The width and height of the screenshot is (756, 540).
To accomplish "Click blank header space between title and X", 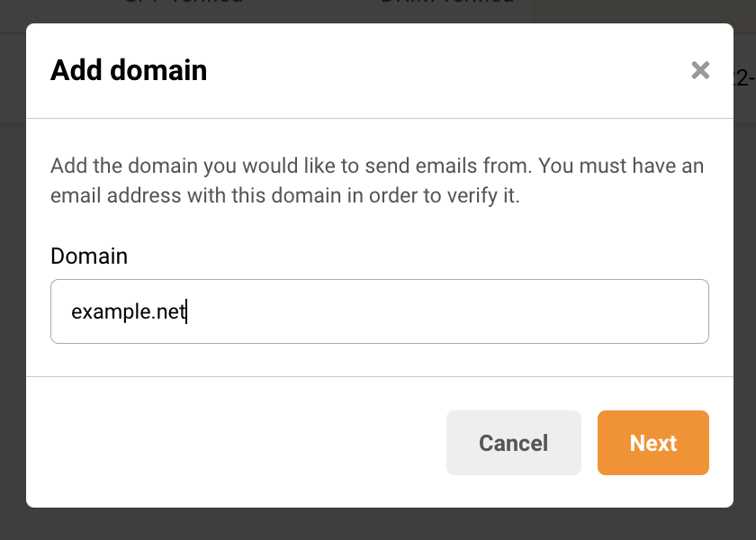I will tap(450, 70).
